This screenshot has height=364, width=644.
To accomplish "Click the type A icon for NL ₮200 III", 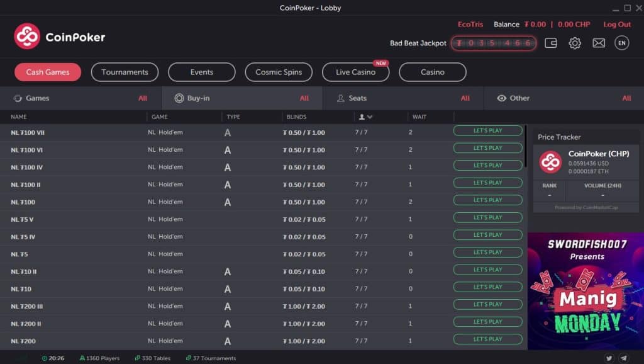I will (228, 307).
